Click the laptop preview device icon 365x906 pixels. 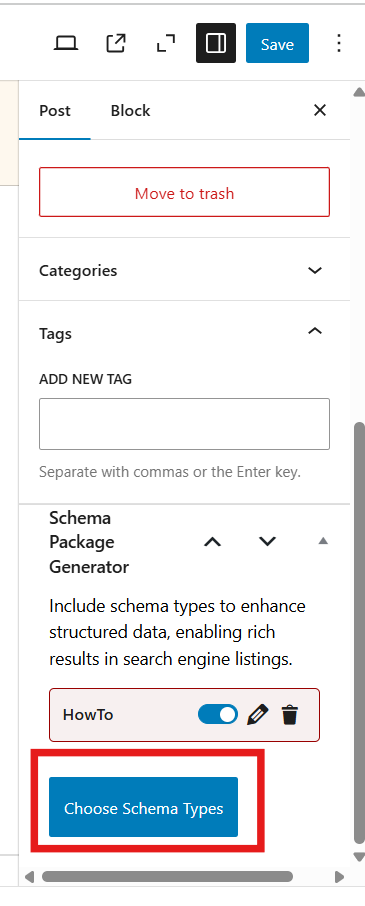[66, 43]
